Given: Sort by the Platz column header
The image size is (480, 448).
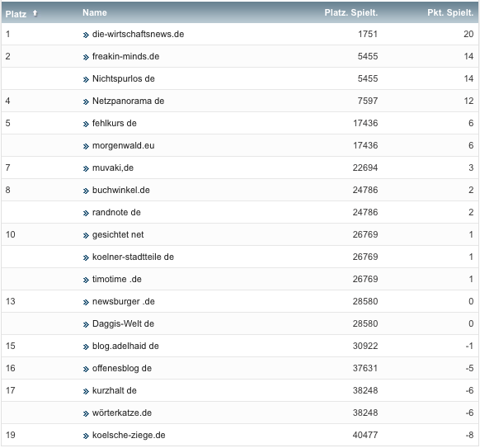Looking at the screenshot, I should 16,14.
